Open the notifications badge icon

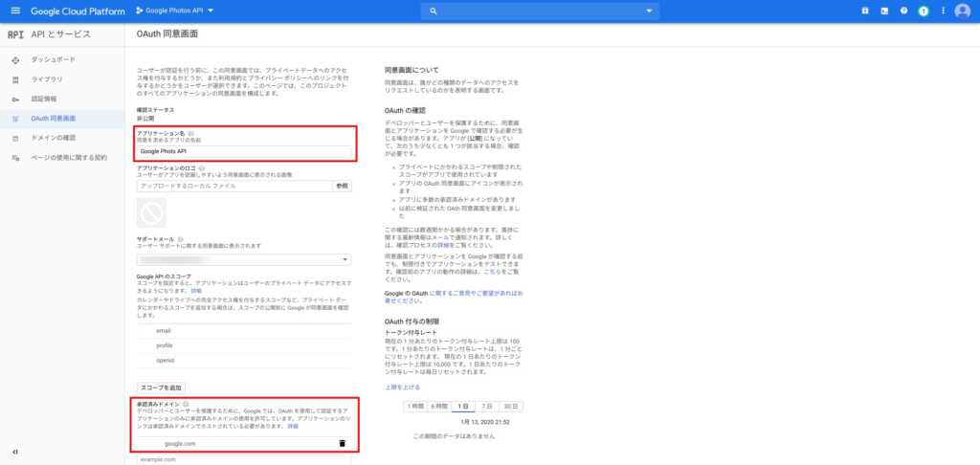(x=924, y=11)
